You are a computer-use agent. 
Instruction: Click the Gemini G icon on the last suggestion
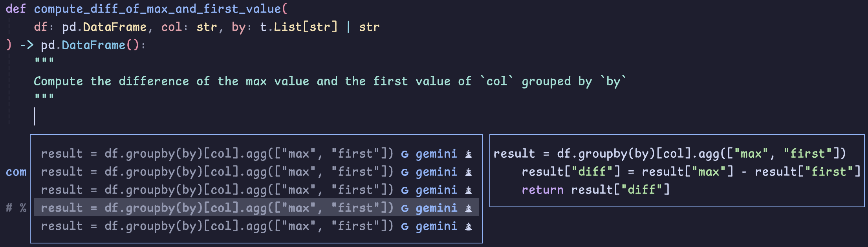click(x=405, y=226)
